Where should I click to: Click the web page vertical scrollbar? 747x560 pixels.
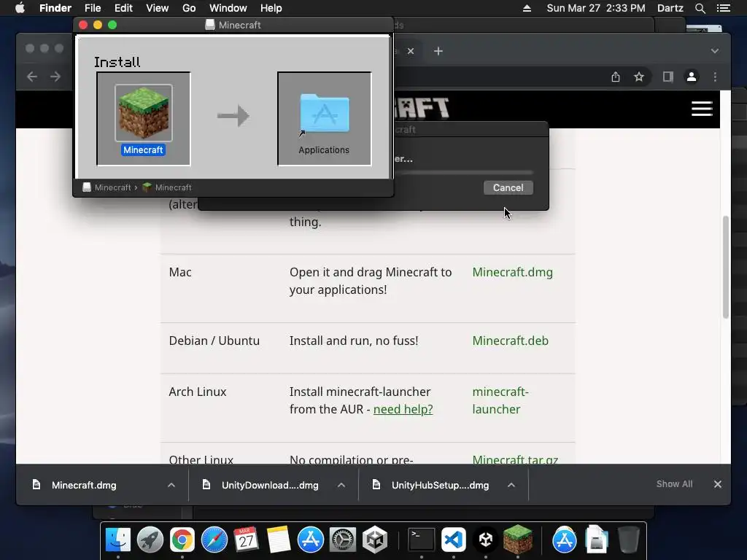coord(726,267)
